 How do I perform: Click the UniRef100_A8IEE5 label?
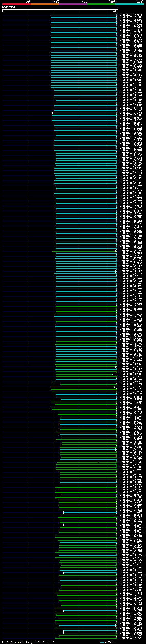point(131,369)
